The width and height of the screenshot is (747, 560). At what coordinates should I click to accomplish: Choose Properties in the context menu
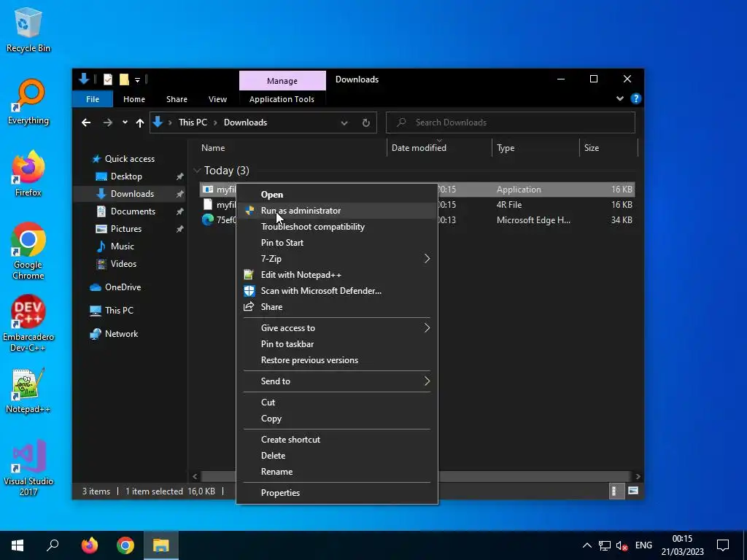[x=337, y=493]
